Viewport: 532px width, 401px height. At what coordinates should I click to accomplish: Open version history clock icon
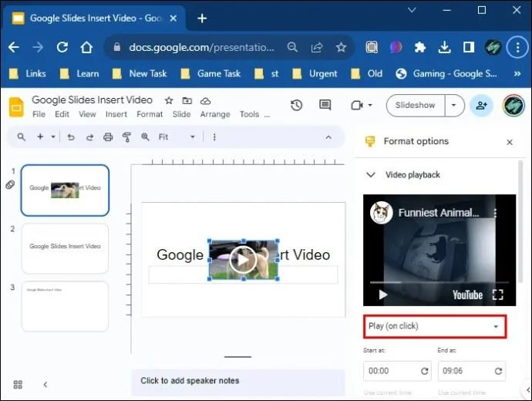[x=297, y=106]
